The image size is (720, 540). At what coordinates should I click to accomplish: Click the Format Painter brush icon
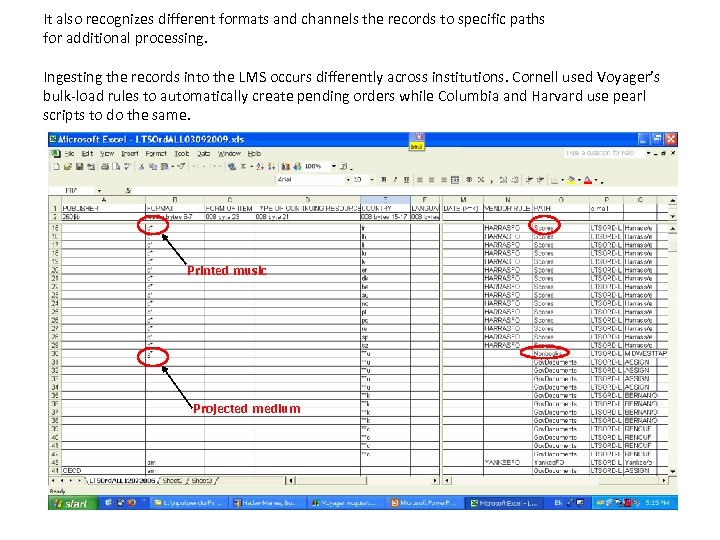tap(181, 167)
